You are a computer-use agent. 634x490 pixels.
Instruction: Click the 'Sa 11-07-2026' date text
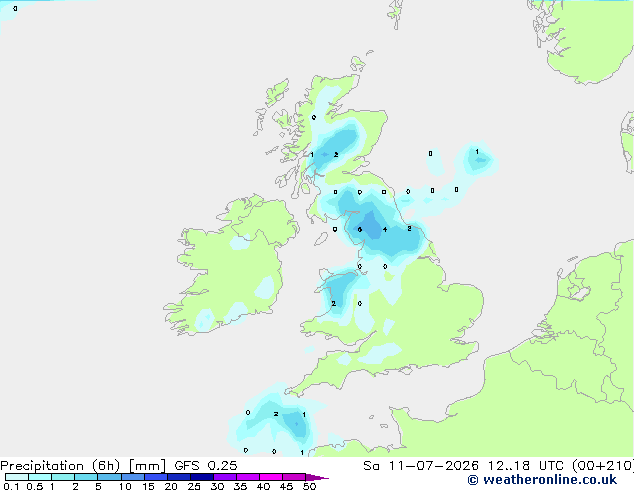coord(421,466)
